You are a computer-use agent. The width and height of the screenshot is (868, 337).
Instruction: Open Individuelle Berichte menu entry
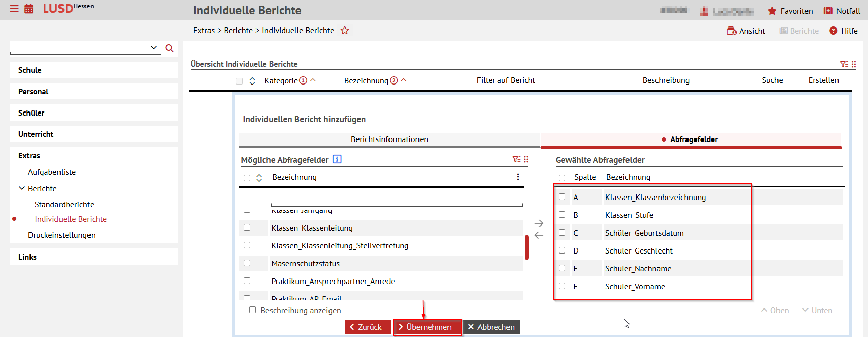pos(71,219)
